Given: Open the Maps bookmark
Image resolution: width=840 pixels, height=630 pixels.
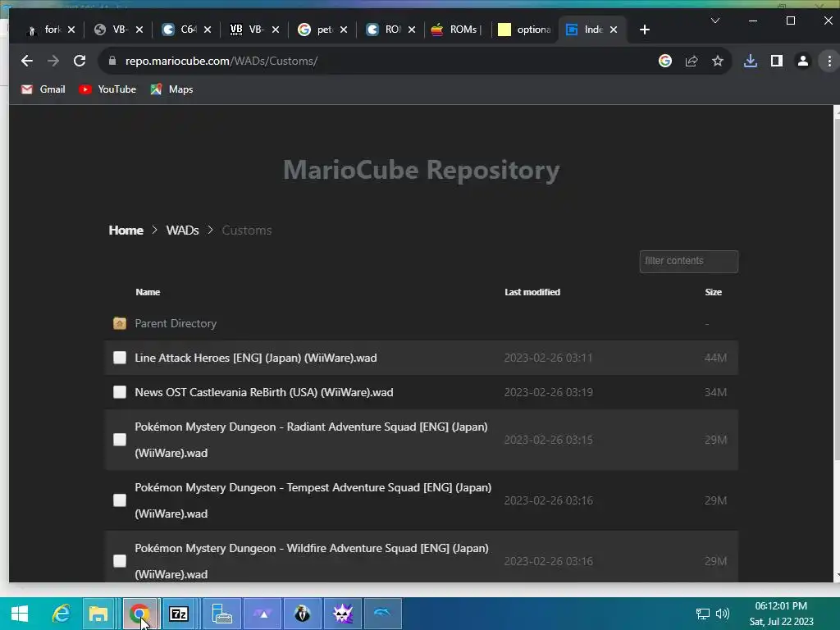Looking at the screenshot, I should (x=171, y=89).
